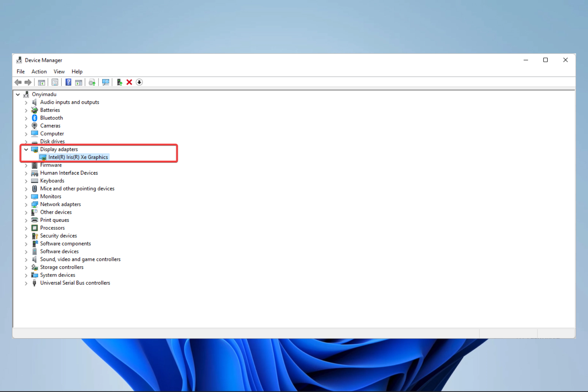Select the Processors category tree item

[52, 228]
